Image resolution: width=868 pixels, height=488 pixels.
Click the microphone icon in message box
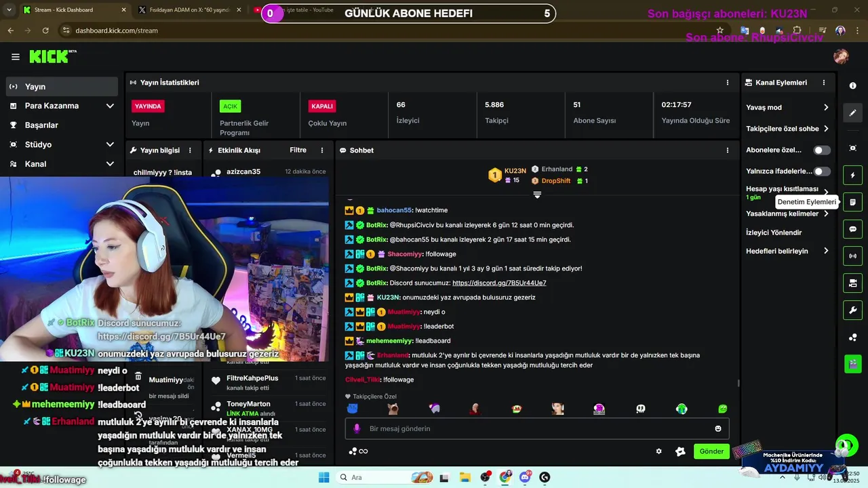tap(357, 428)
